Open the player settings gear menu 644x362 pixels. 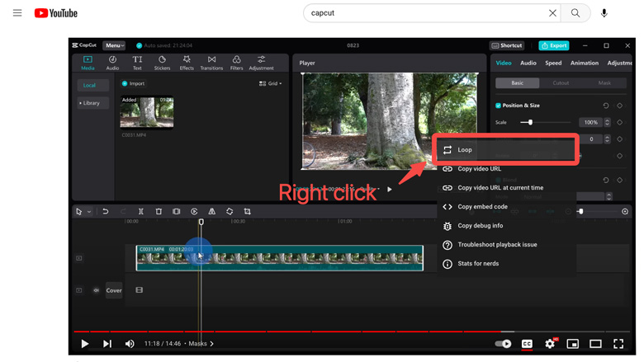tap(550, 344)
